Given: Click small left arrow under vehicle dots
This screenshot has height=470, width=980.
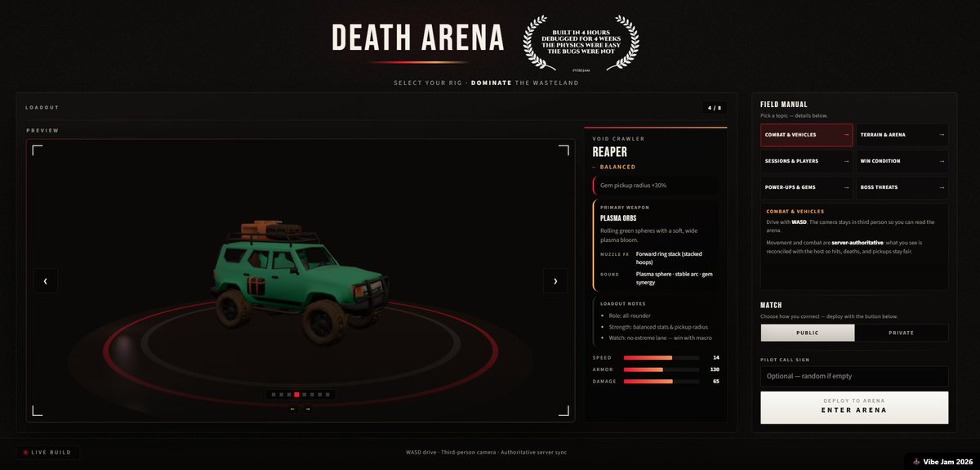Looking at the screenshot, I should (292, 409).
